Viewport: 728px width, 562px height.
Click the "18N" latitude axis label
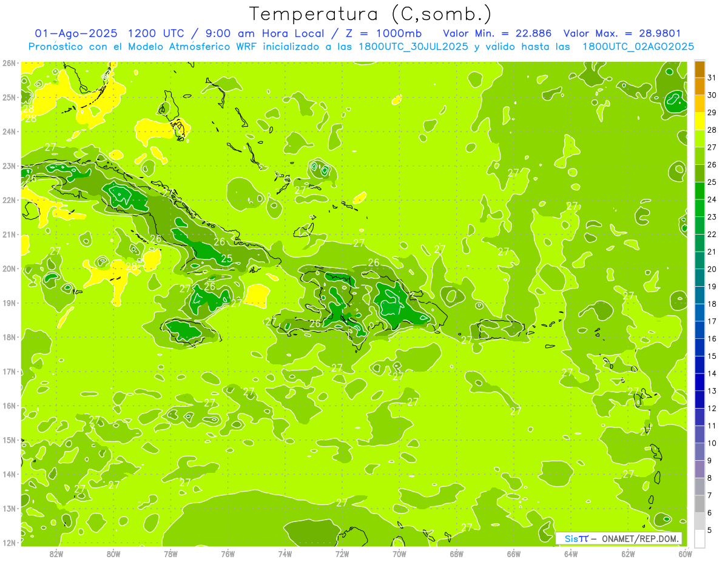coord(8,337)
